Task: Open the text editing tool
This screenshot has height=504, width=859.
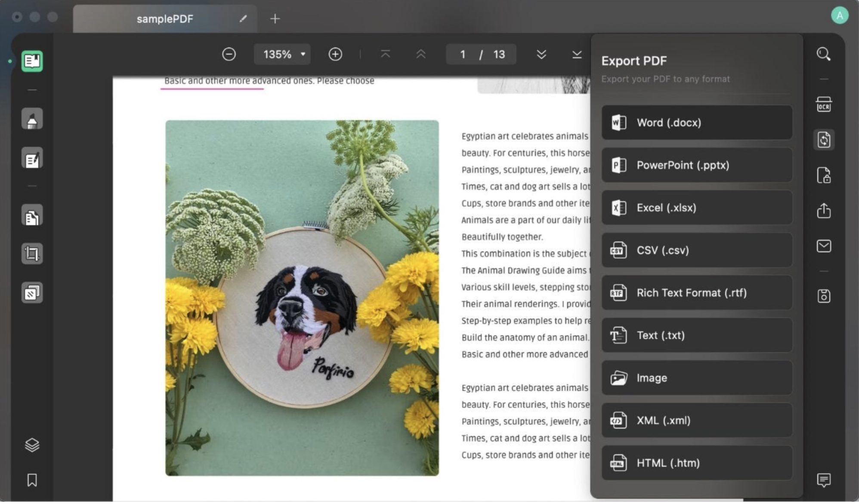Action: (32, 157)
